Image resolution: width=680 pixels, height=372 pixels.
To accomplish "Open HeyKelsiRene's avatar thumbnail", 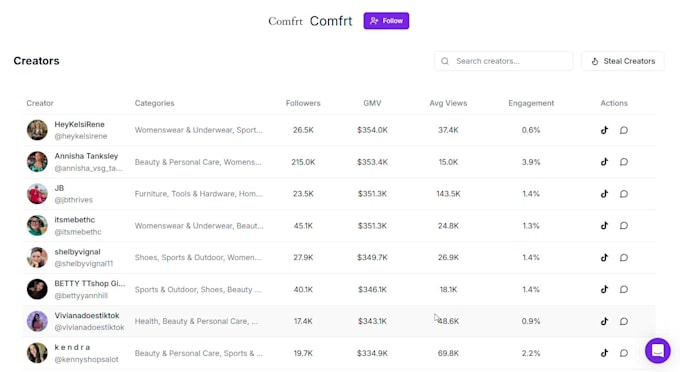I will point(37,130).
